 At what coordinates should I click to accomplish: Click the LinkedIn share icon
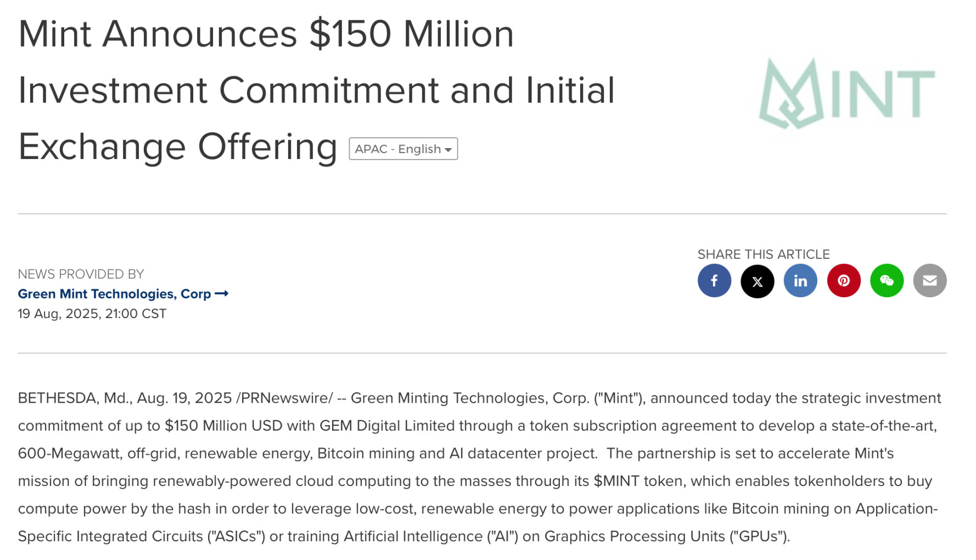pos(800,281)
